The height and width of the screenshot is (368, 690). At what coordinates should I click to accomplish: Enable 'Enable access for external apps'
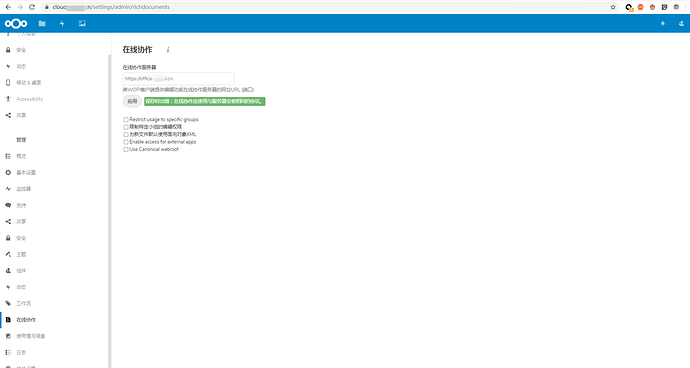126,142
